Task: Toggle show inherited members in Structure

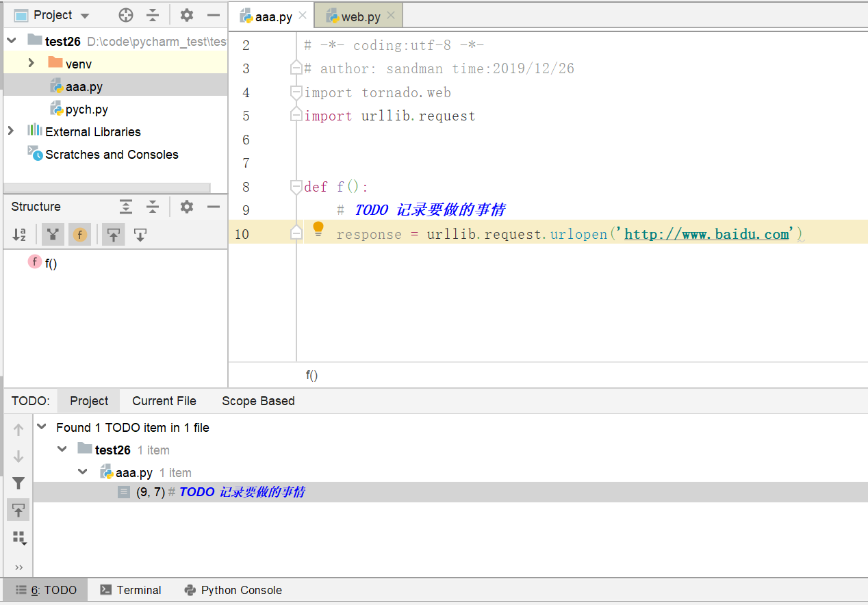Action: tap(53, 235)
